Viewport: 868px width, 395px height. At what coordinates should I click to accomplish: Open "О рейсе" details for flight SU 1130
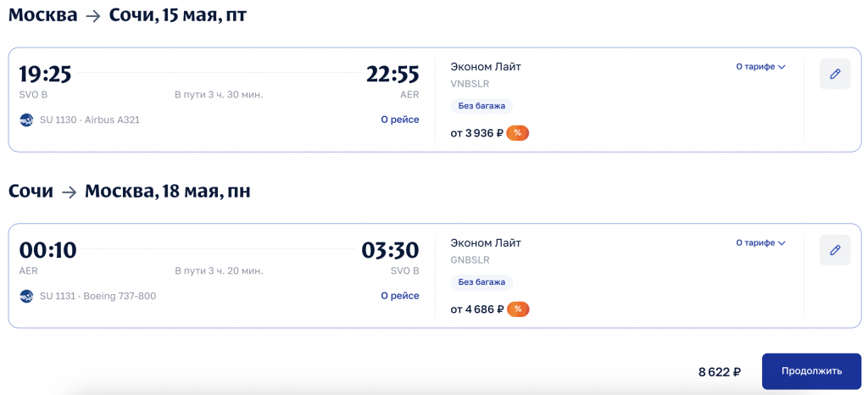click(399, 120)
